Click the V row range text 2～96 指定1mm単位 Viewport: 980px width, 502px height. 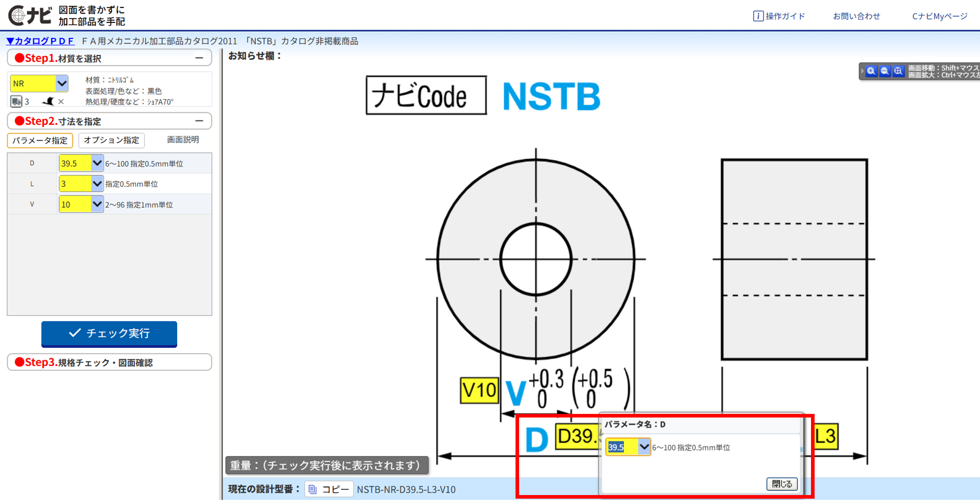pyautogui.click(x=139, y=205)
